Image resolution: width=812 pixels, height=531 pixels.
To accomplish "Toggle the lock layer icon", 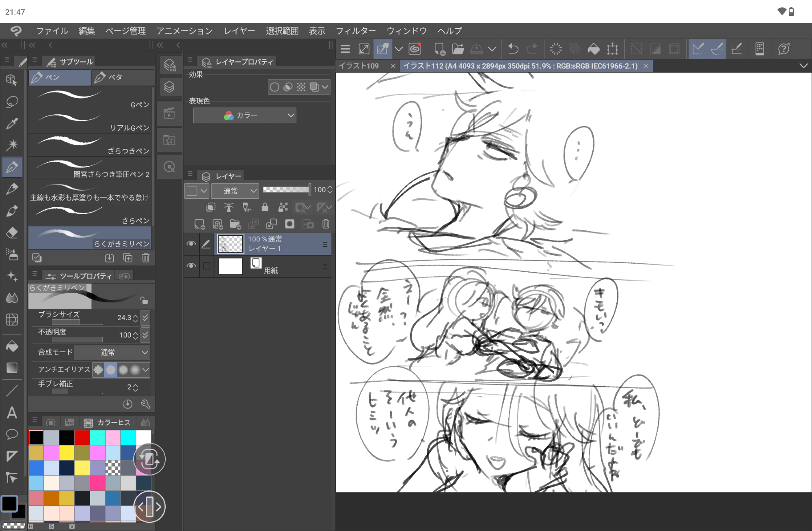I will (x=265, y=208).
